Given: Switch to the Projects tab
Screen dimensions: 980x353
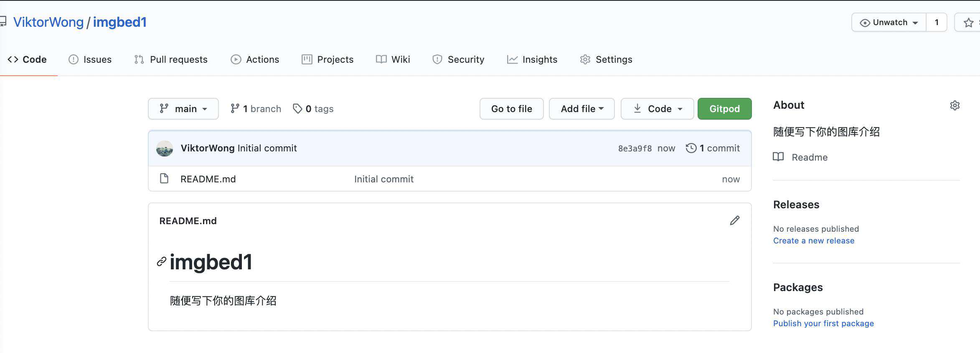Looking at the screenshot, I should pos(328,59).
